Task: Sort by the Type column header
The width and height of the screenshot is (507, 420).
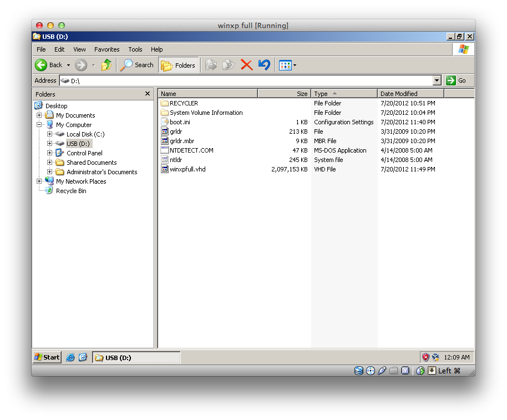Action: coord(344,94)
